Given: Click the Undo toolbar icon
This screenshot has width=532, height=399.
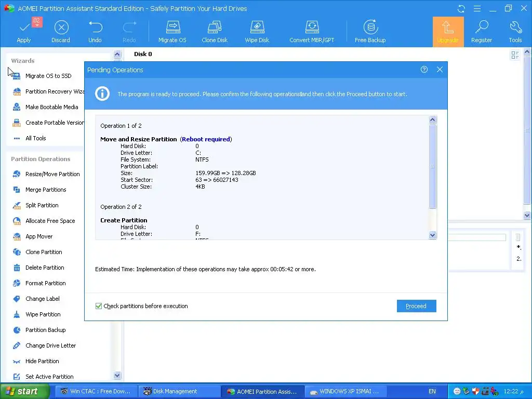Looking at the screenshot, I should coord(95,32).
